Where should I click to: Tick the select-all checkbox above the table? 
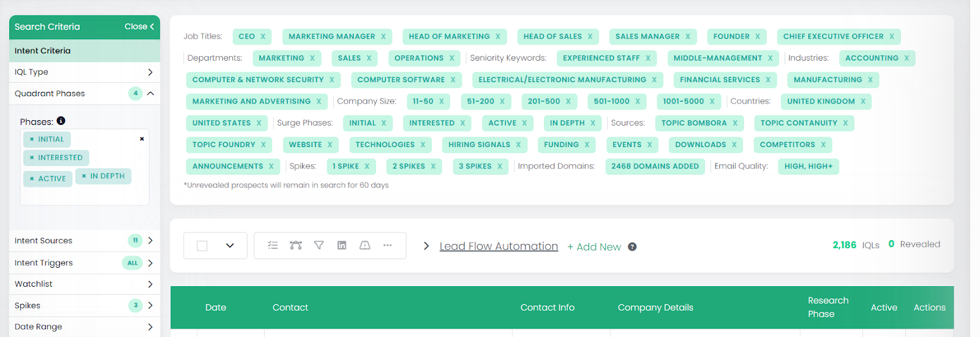pos(202,246)
